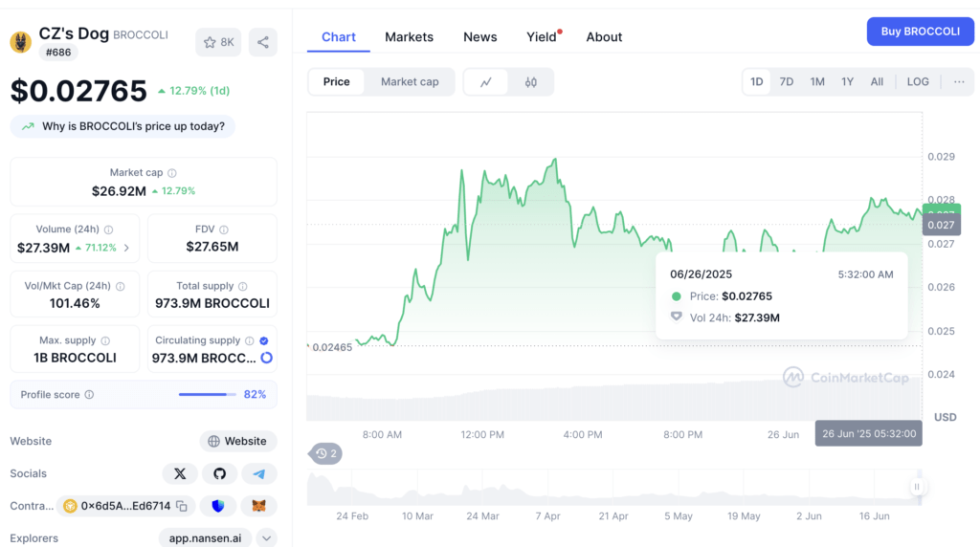Click contract address 0×6d5A...Ed6714
This screenshot has height=547, width=980.
tap(125, 506)
